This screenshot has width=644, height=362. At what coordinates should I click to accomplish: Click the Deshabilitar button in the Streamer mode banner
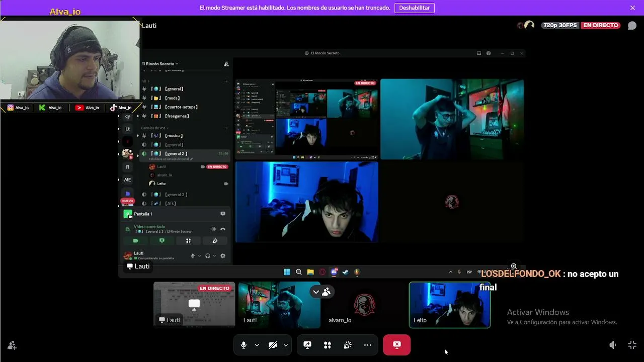point(415,8)
